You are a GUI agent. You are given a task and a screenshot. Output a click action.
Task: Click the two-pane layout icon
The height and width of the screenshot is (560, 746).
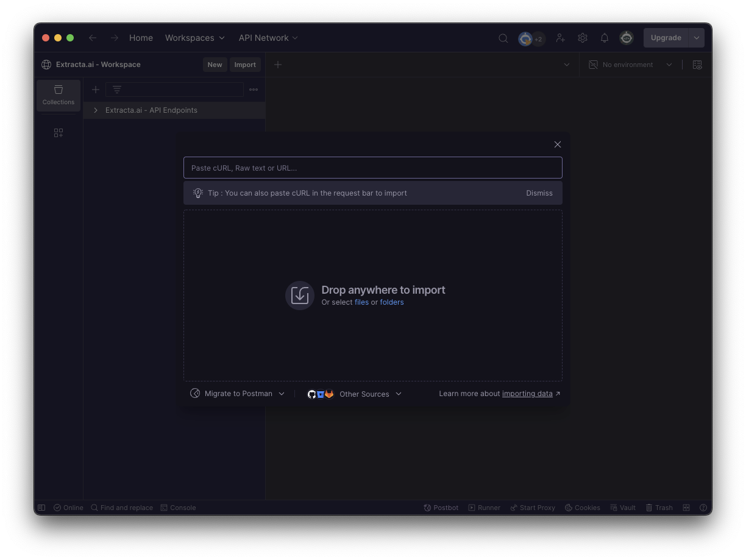click(686, 508)
